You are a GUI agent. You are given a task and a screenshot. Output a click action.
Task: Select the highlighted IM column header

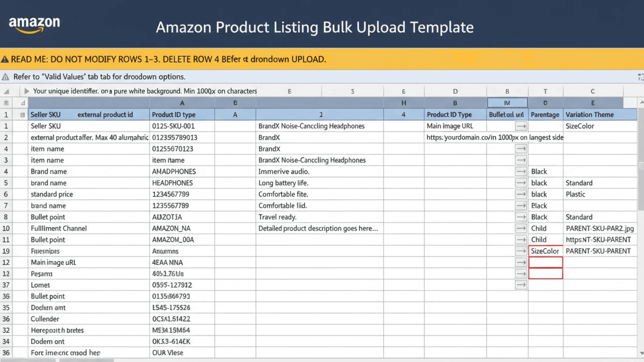click(507, 103)
